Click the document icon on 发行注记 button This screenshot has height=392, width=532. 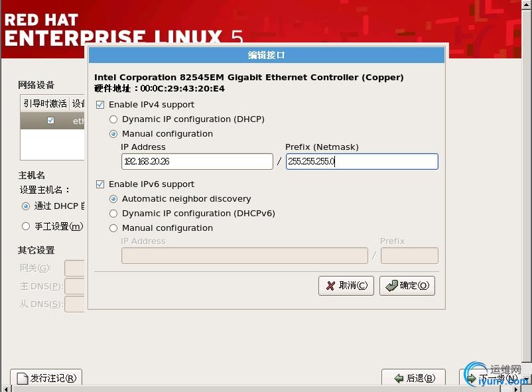pyautogui.click(x=23, y=379)
